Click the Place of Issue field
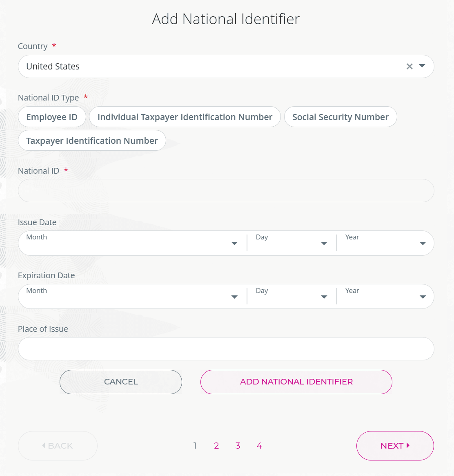The image size is (454, 476). pyautogui.click(x=226, y=349)
